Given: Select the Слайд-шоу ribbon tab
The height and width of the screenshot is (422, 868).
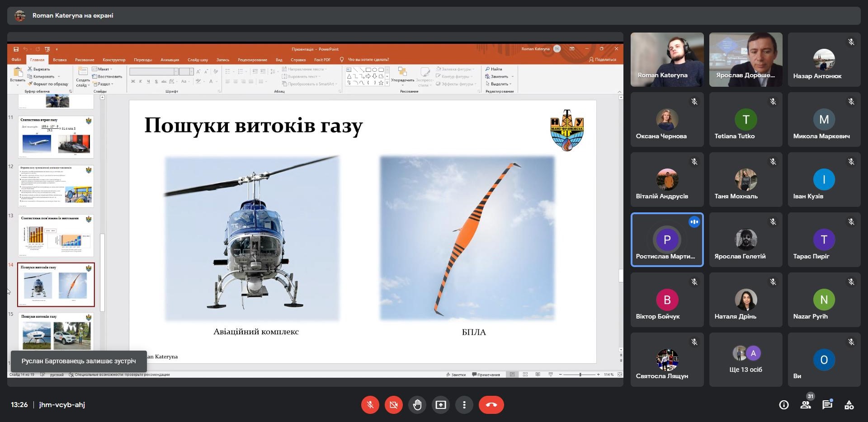Looking at the screenshot, I should coord(198,60).
